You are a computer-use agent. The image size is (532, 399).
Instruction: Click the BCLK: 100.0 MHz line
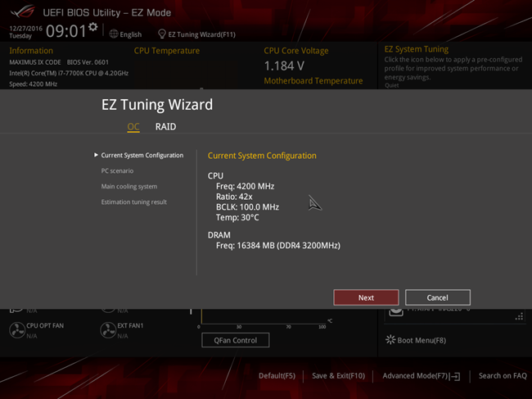pos(247,207)
